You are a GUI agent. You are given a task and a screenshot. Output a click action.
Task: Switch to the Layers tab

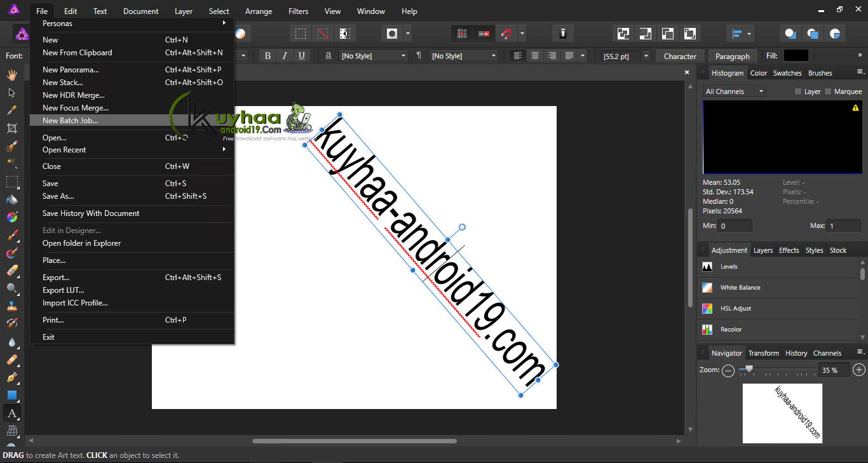point(763,250)
